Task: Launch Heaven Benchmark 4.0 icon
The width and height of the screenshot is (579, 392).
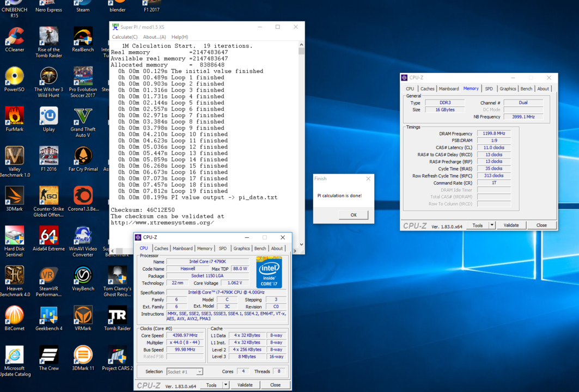Action: pyautogui.click(x=14, y=281)
